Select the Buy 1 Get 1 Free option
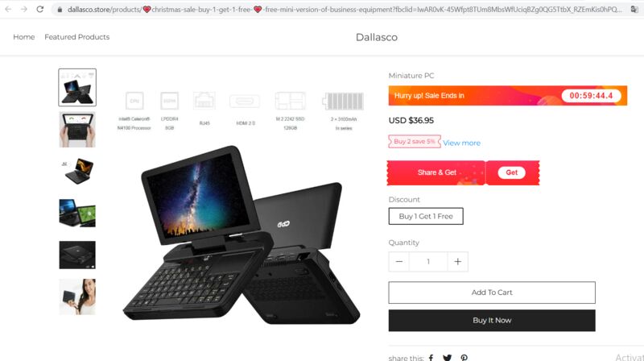 pyautogui.click(x=426, y=216)
